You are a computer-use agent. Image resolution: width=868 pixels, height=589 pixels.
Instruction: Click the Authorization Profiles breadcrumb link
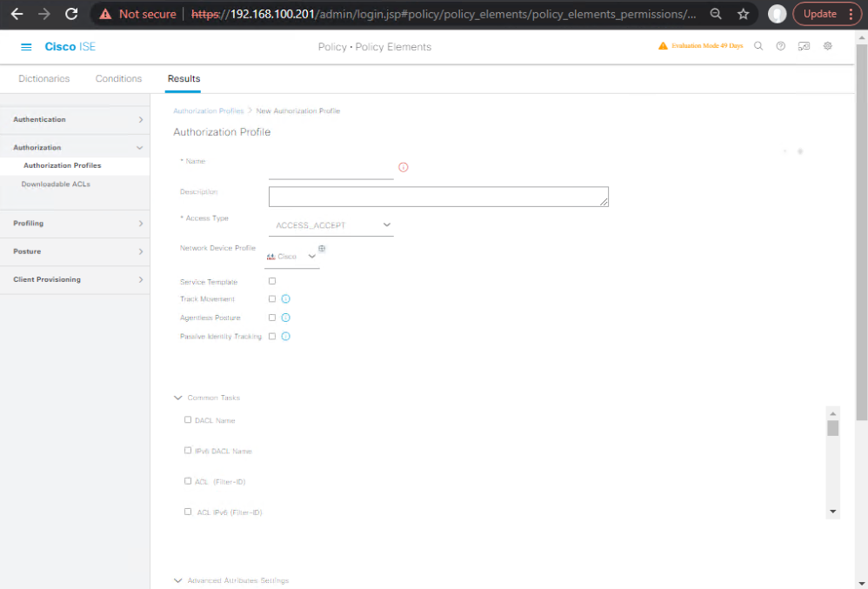click(x=208, y=111)
